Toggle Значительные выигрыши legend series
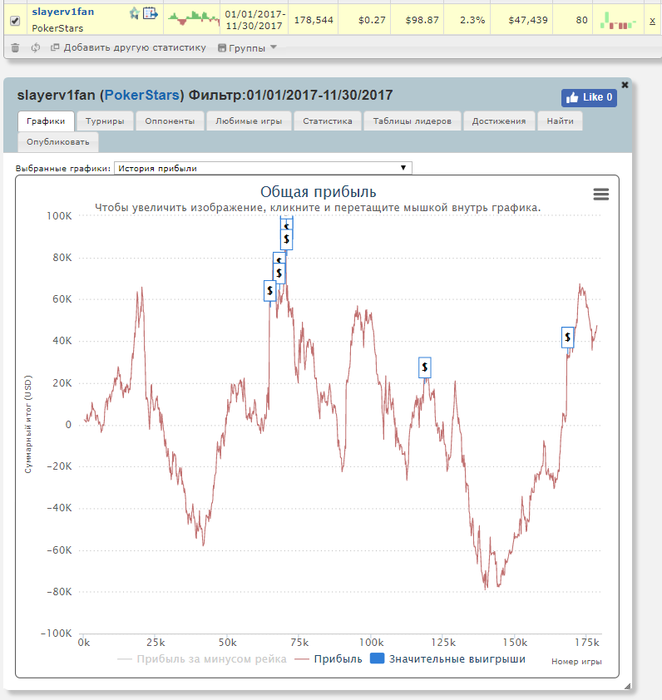The height and width of the screenshot is (700, 662). point(448,659)
